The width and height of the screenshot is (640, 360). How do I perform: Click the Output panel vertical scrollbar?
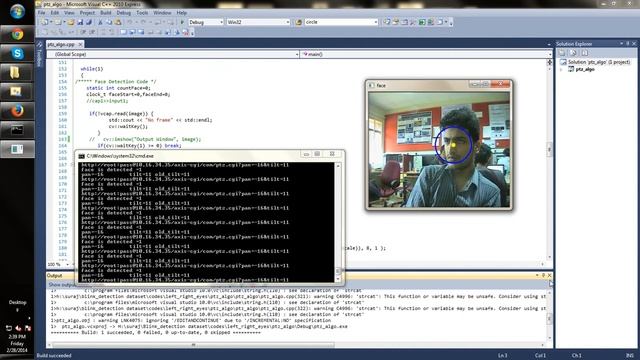[549, 315]
